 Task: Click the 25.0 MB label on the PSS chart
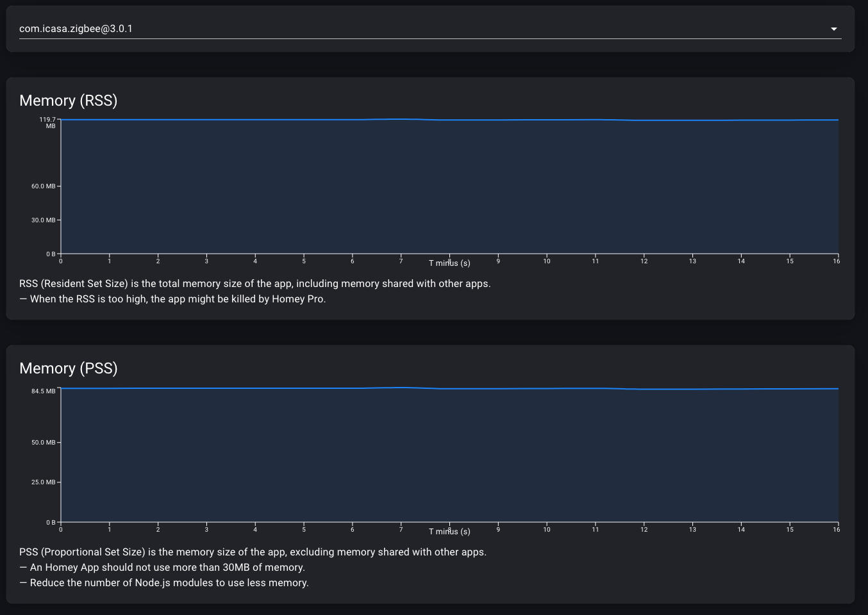click(x=44, y=482)
